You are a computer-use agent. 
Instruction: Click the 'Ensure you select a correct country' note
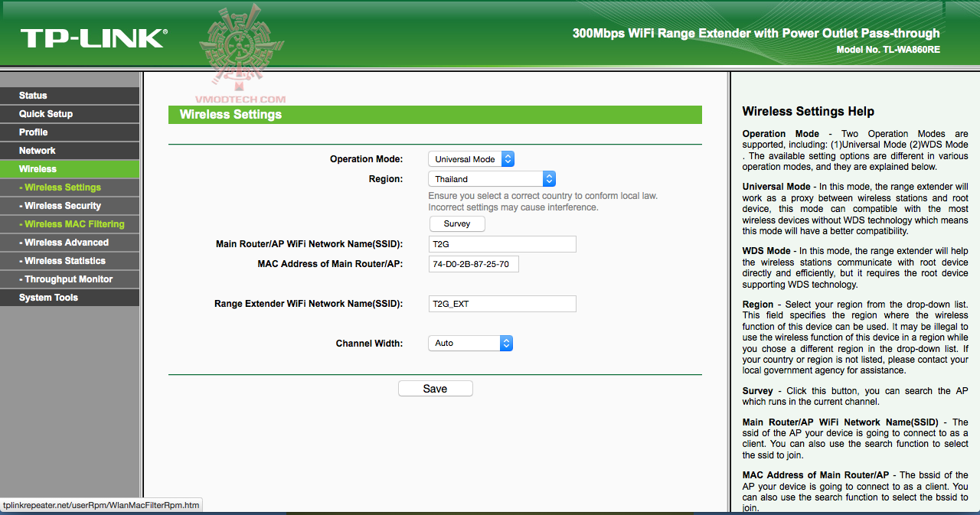543,201
